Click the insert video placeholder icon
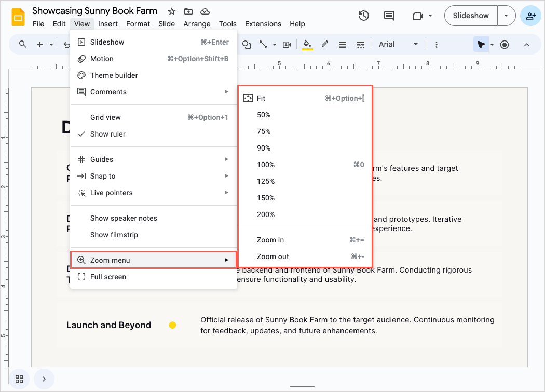Screen dimensions: 545x392 [287, 44]
